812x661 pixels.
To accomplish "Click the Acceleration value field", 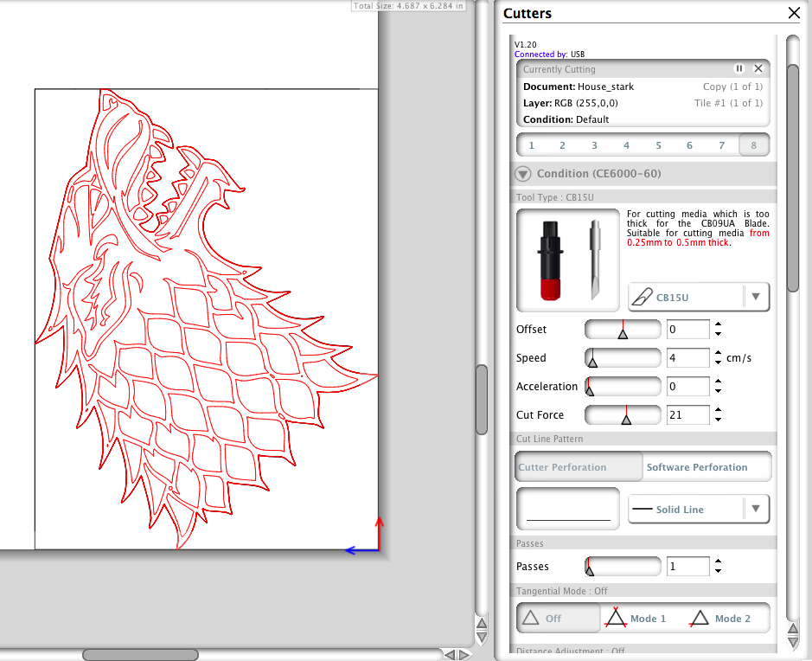I will coord(687,387).
